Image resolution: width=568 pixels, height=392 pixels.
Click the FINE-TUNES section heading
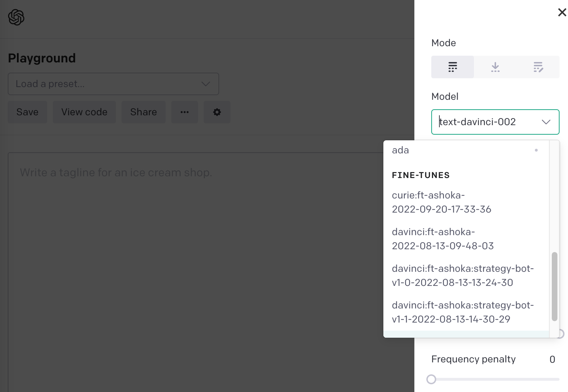click(x=421, y=175)
